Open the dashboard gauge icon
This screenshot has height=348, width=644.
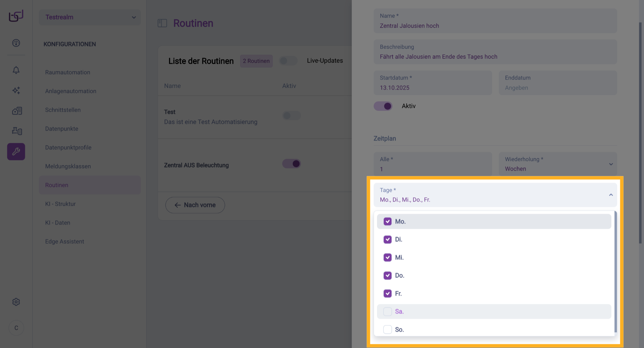pos(16,43)
